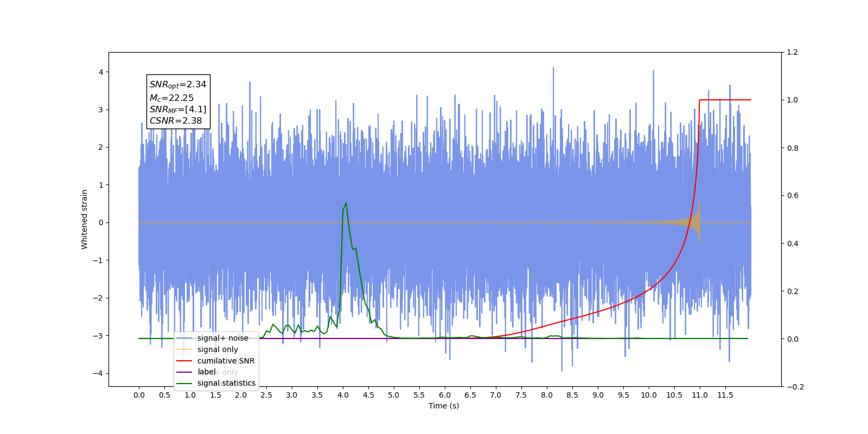Click the SNRMF=[4.1] annotation text
The width and height of the screenshot is (868, 434).
(178, 110)
